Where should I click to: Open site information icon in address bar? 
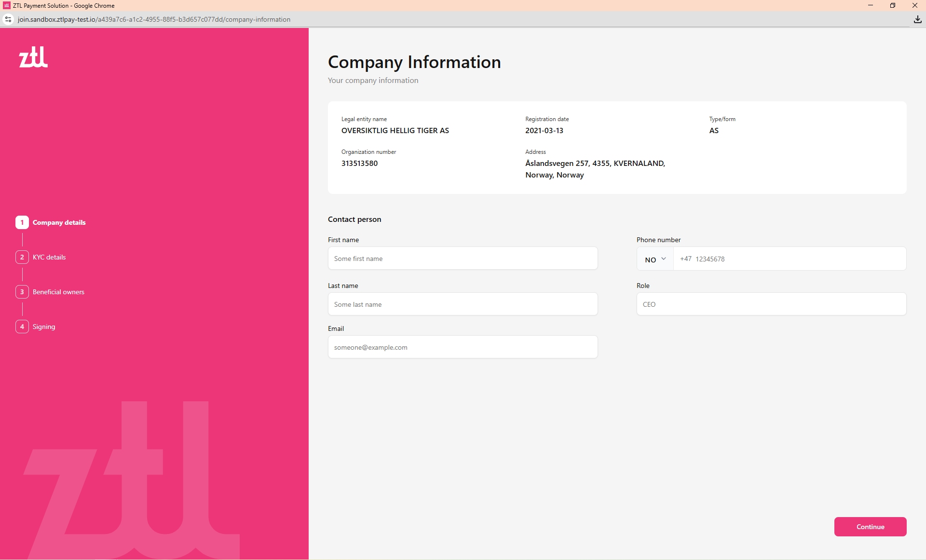(8, 19)
